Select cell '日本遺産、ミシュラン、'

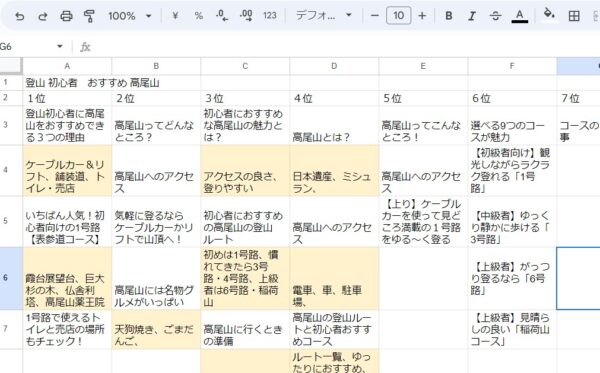[334, 170]
